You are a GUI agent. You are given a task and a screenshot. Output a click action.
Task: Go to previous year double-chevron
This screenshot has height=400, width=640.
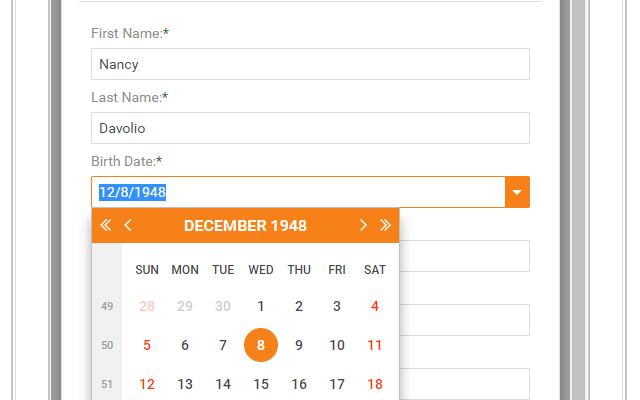pyautogui.click(x=106, y=226)
